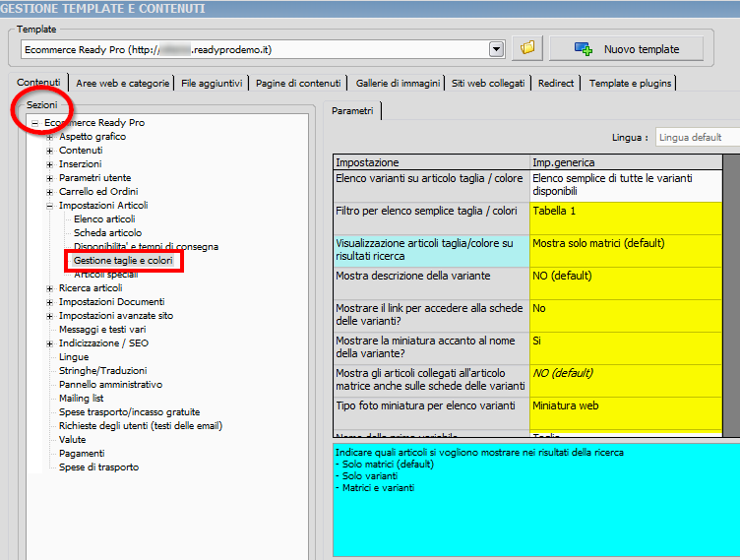Select the Parametri tab
Image resolution: width=740 pixels, height=560 pixels.
coord(352,110)
